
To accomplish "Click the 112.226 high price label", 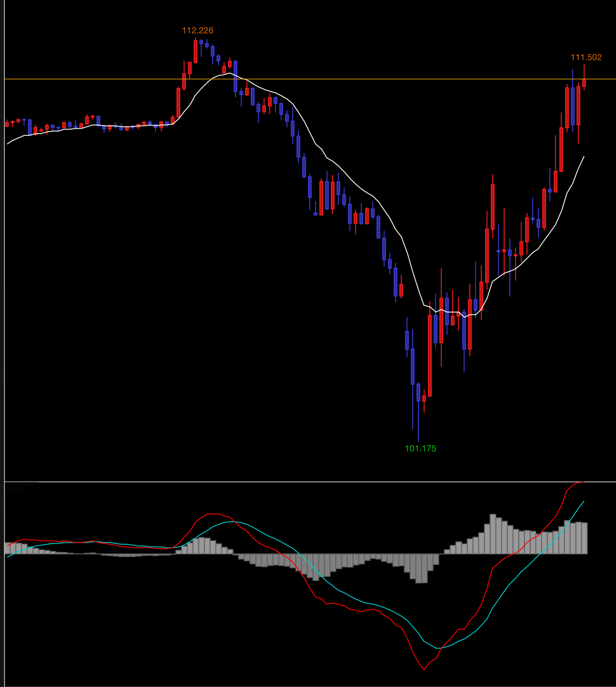I will pos(198,30).
